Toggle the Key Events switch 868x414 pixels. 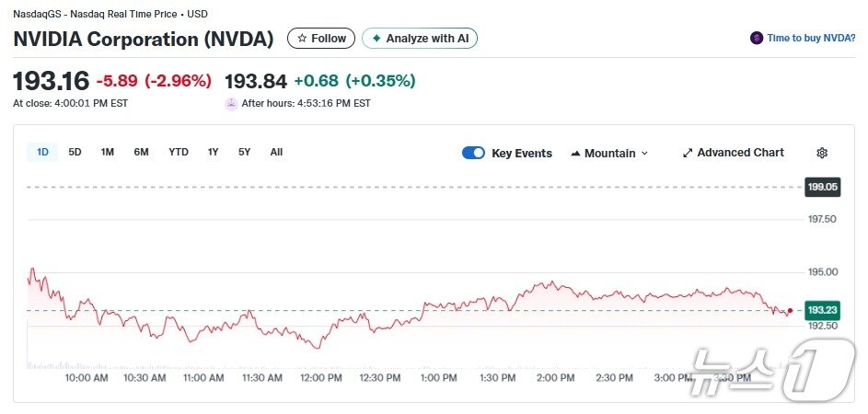(x=473, y=153)
